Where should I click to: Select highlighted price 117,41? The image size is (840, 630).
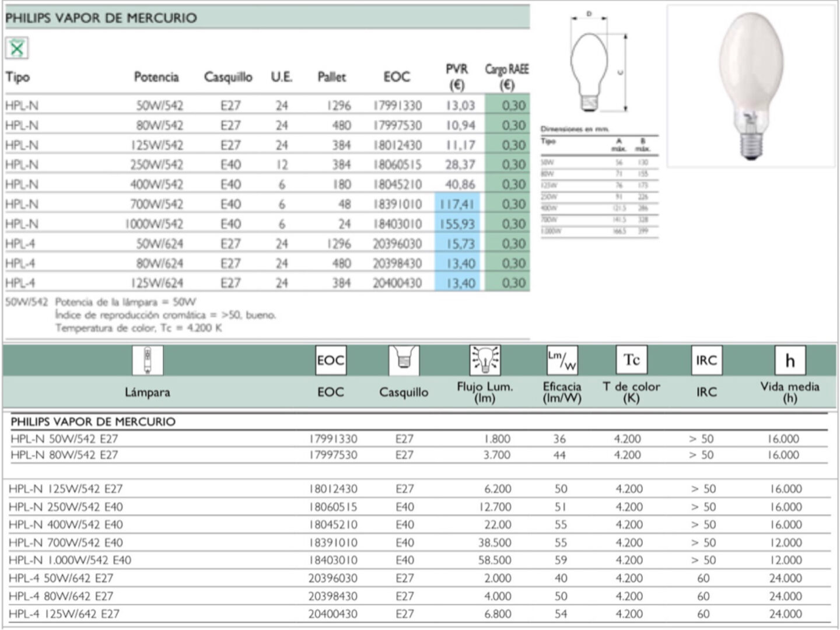click(457, 204)
